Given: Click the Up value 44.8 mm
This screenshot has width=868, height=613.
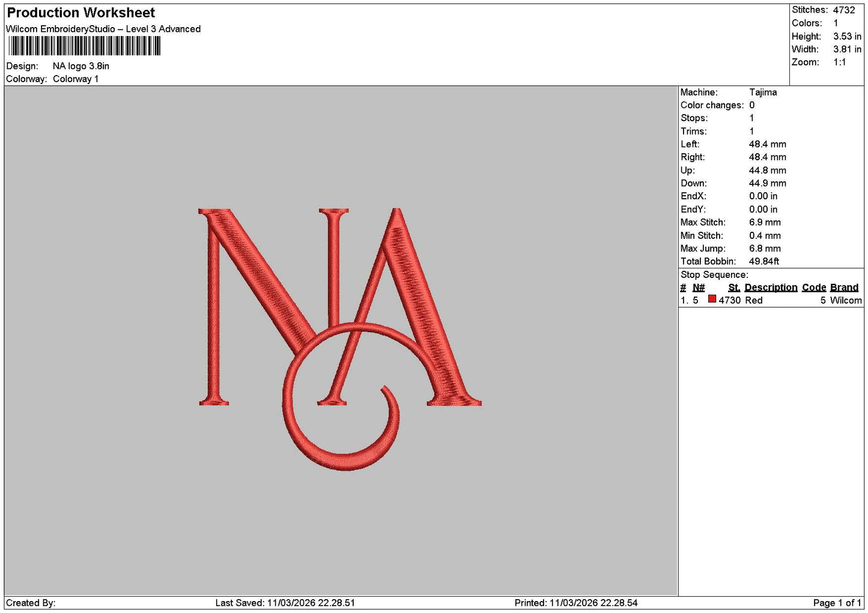Looking at the screenshot, I should [767, 171].
